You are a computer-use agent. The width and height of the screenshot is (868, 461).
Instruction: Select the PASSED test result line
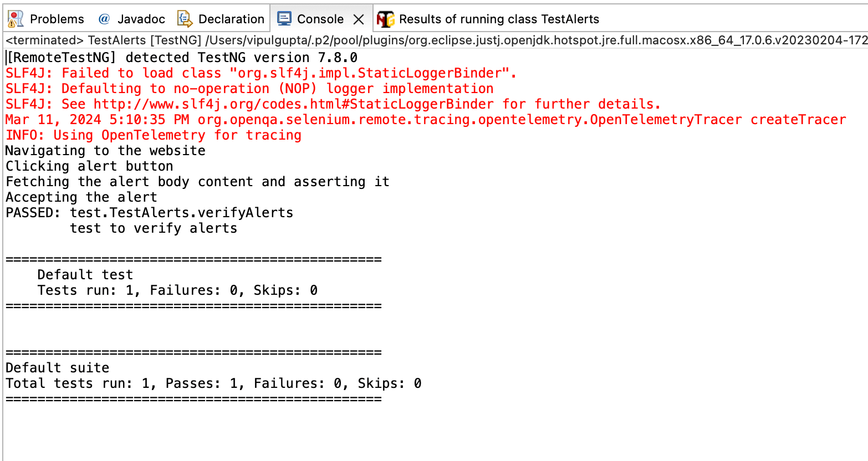(x=149, y=212)
